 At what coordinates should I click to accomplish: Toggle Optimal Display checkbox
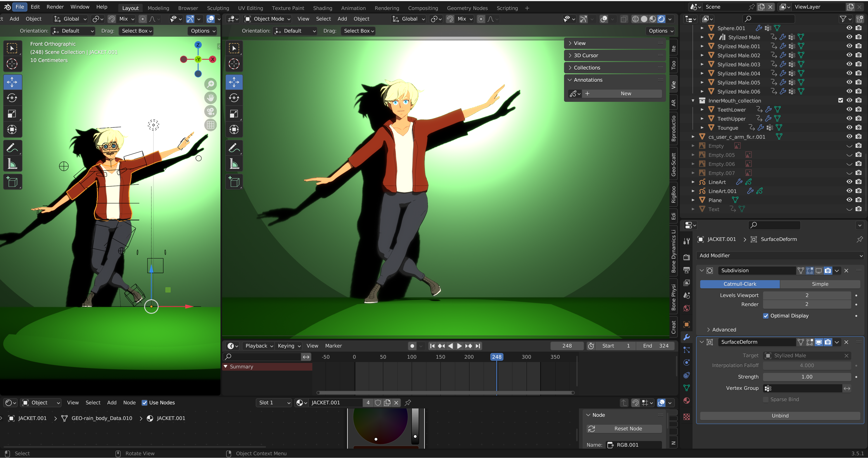click(766, 316)
